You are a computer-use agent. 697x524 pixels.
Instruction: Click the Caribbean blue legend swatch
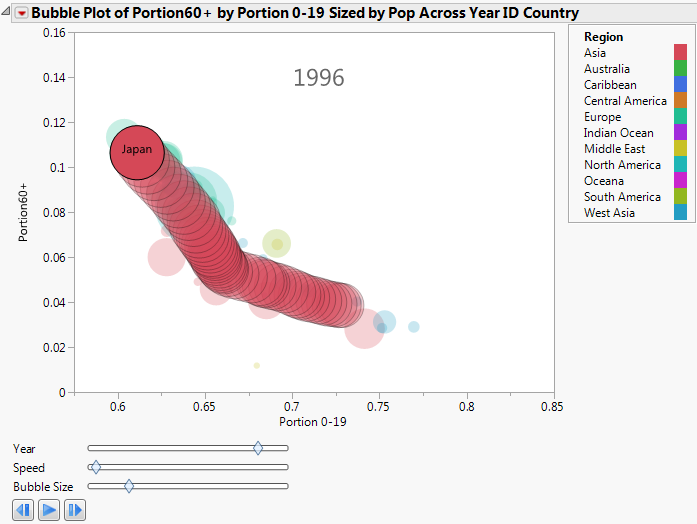pyautogui.click(x=681, y=85)
